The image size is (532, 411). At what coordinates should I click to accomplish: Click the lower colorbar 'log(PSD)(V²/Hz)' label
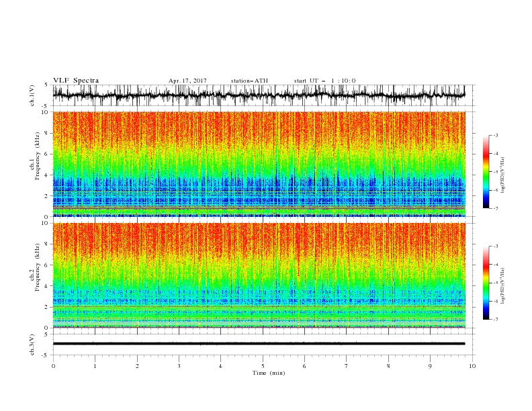pos(502,286)
